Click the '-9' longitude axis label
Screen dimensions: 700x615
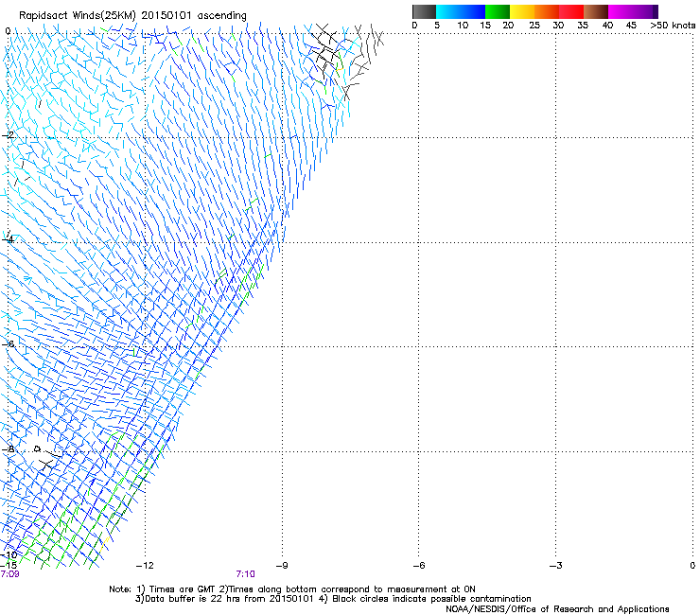coord(282,566)
